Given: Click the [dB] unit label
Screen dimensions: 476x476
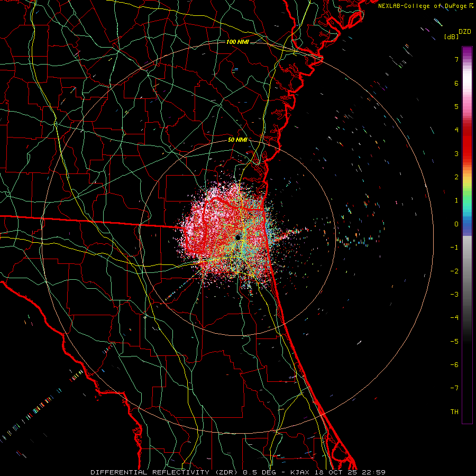Looking at the screenshot, I should [451, 37].
